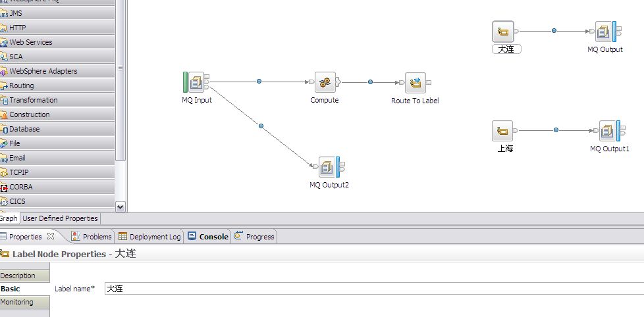The width and height of the screenshot is (644, 317).
Task: Click the Progress tab icon
Action: coord(238,236)
